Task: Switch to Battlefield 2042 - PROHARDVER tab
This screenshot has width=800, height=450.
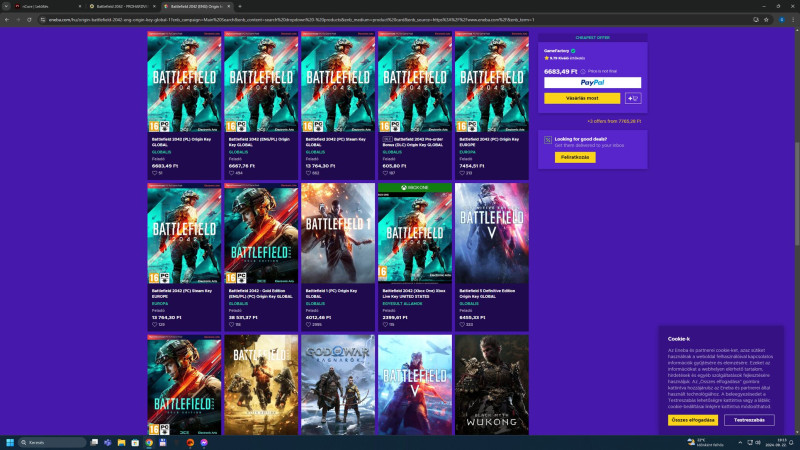Action: pyautogui.click(x=122, y=7)
